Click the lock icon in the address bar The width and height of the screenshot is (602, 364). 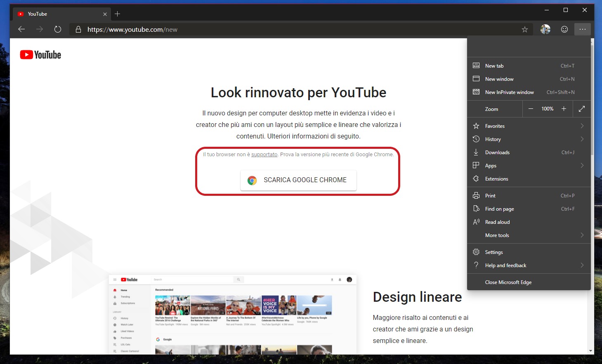pyautogui.click(x=78, y=29)
